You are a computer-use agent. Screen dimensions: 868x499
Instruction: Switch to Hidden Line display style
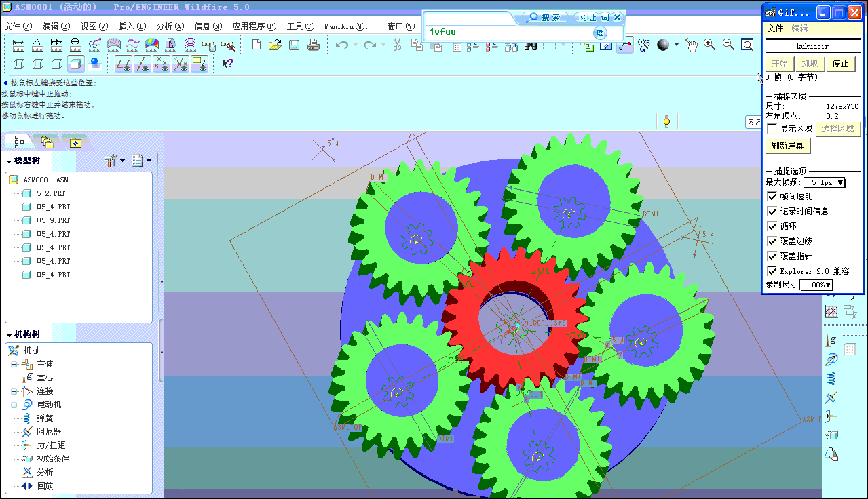point(38,64)
